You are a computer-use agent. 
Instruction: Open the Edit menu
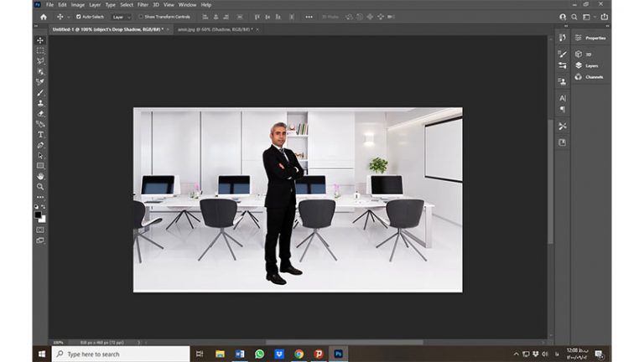pos(62,5)
